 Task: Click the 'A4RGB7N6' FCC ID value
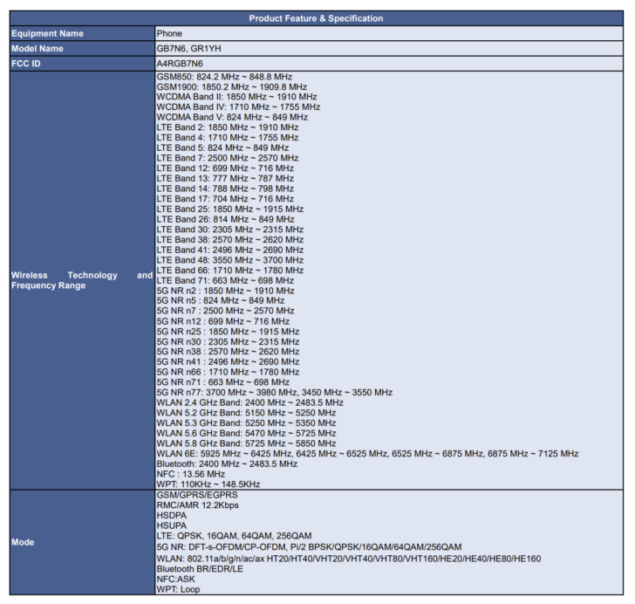pos(180,64)
